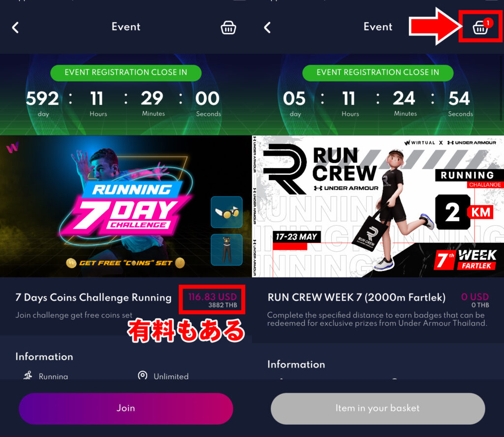Tap the 592 day countdown value
The width and height of the screenshot is (504, 437).
coord(42,99)
